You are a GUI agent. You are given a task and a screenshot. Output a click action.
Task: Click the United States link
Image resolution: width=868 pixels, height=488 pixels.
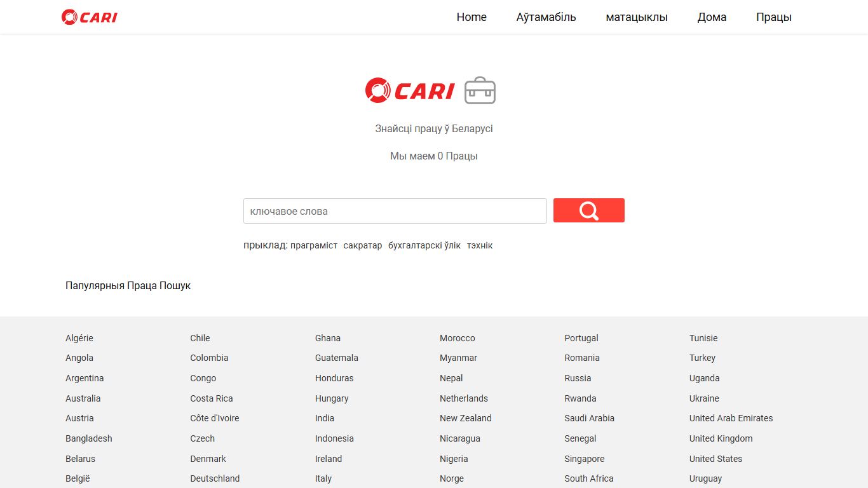pos(715,459)
